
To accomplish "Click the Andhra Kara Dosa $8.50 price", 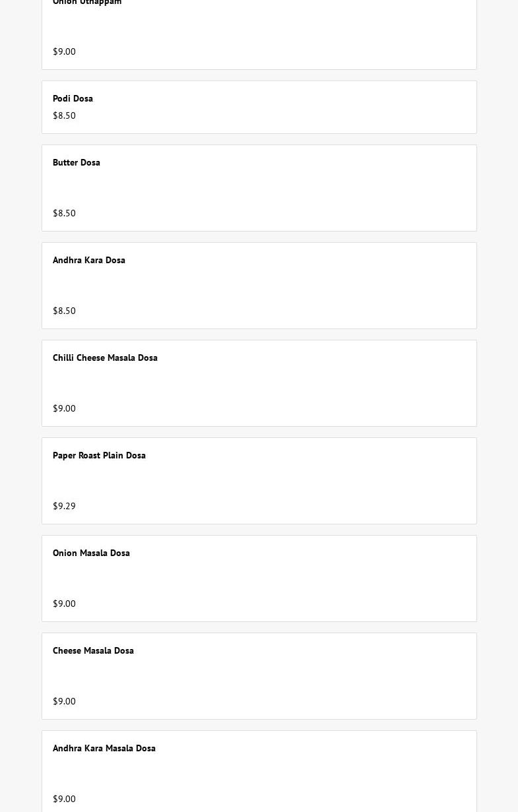I will (x=64, y=311).
